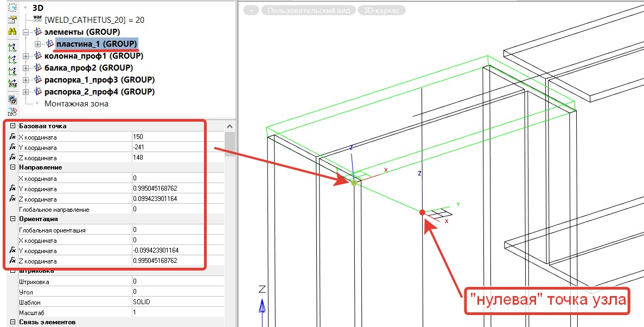Click the Шаблон value field showing SOLID
The width and height of the screenshot is (644, 327).
176,302
